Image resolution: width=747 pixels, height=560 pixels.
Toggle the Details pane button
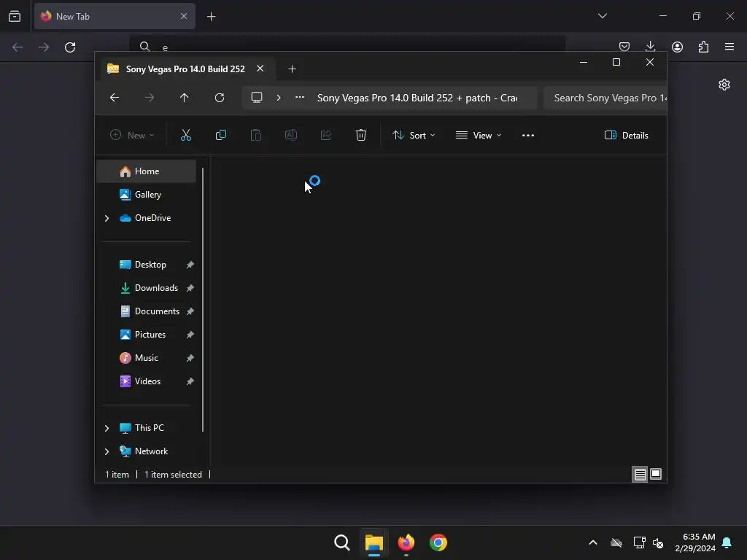pos(626,135)
